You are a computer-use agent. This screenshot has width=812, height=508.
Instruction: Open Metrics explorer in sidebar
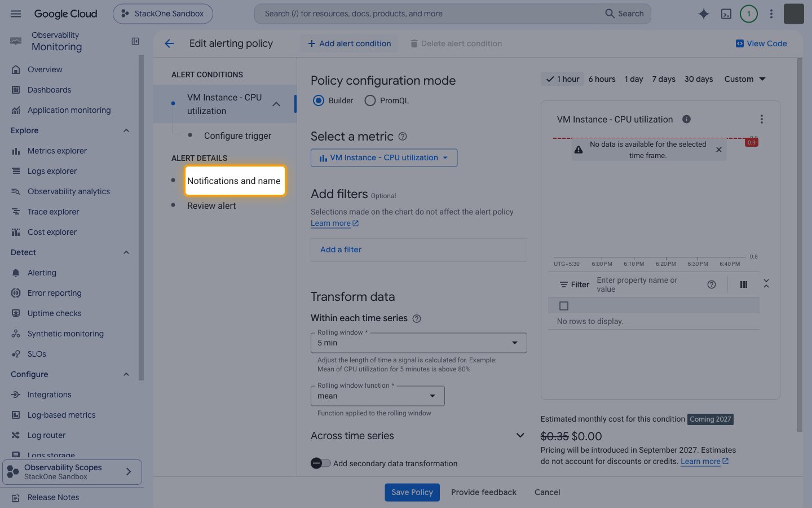click(x=57, y=151)
